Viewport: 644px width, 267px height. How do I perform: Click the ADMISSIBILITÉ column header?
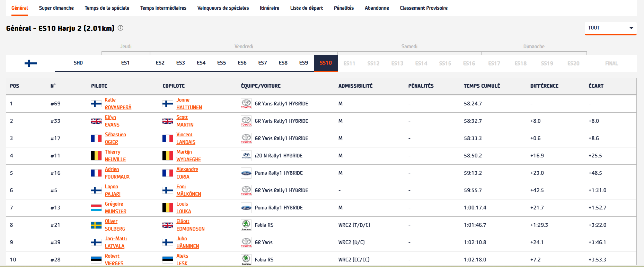[x=355, y=86]
